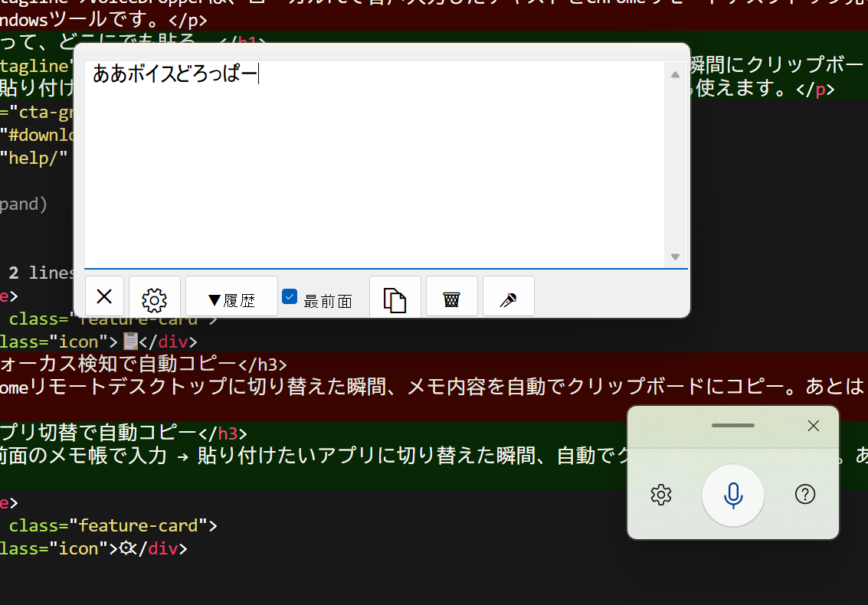Select the pin tool icon in the memo toolbar
Screen dimensions: 868x605
(x=508, y=299)
